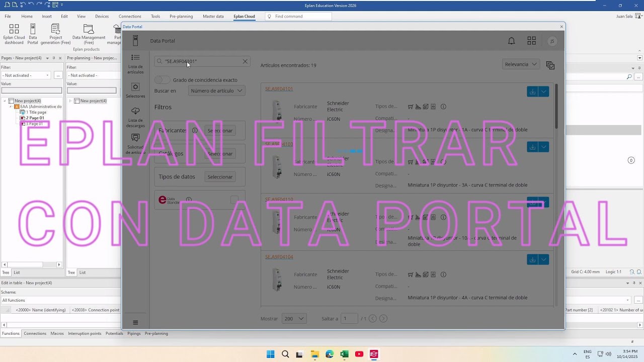
Task: Open Selectores in Data Portal sidebar
Action: (135, 90)
